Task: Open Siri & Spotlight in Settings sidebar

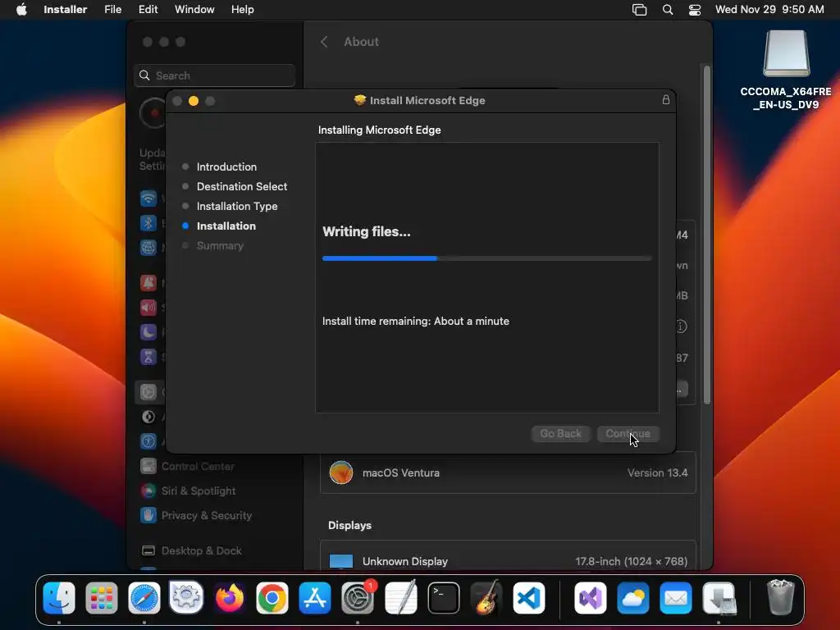Action: 188,491
